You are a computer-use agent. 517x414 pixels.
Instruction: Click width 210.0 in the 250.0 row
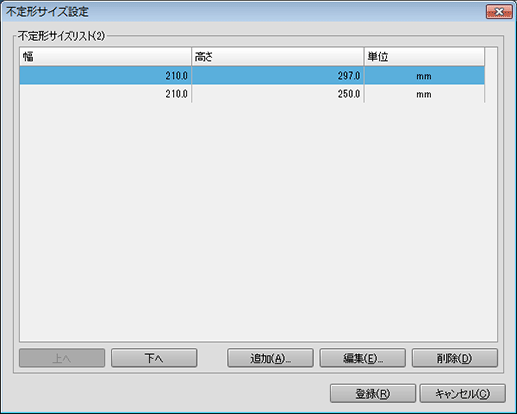(176, 94)
